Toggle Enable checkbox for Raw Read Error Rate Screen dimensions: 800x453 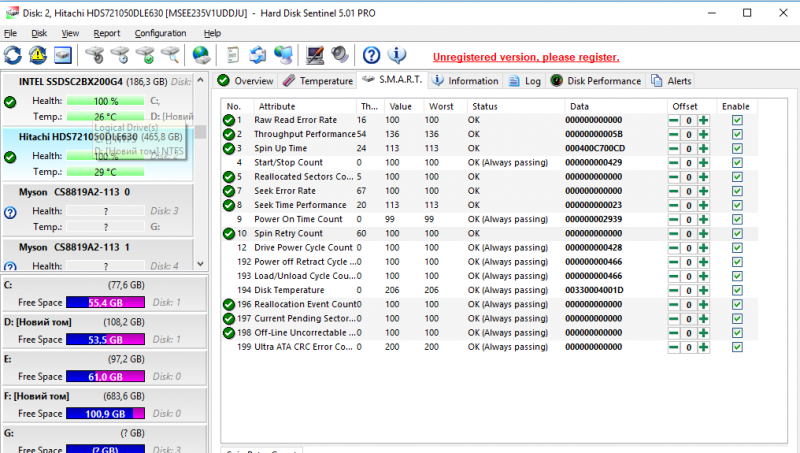coord(737,120)
